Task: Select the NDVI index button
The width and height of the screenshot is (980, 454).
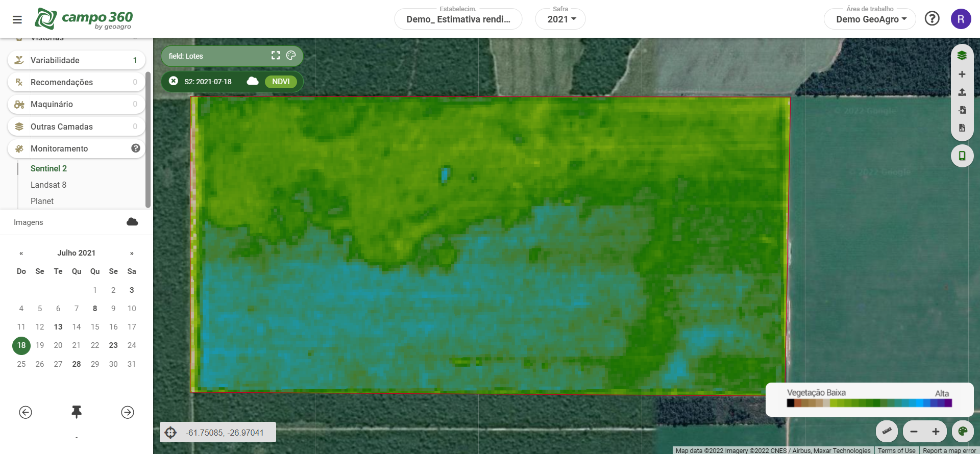Action: pyautogui.click(x=281, y=82)
